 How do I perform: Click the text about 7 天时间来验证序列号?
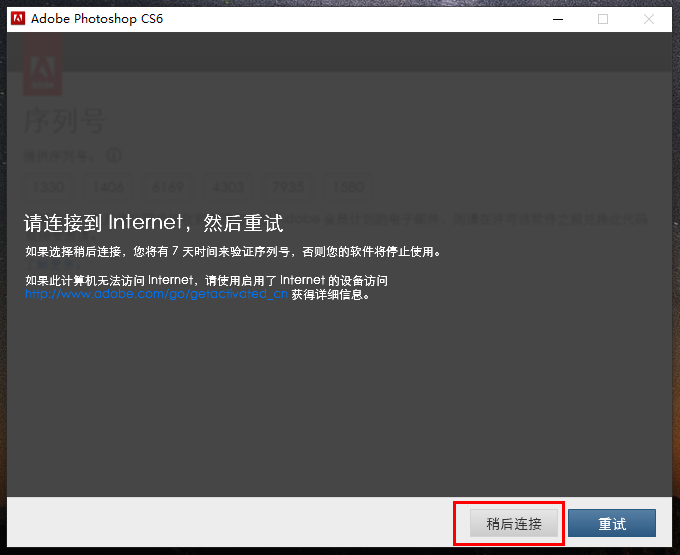tap(233, 251)
